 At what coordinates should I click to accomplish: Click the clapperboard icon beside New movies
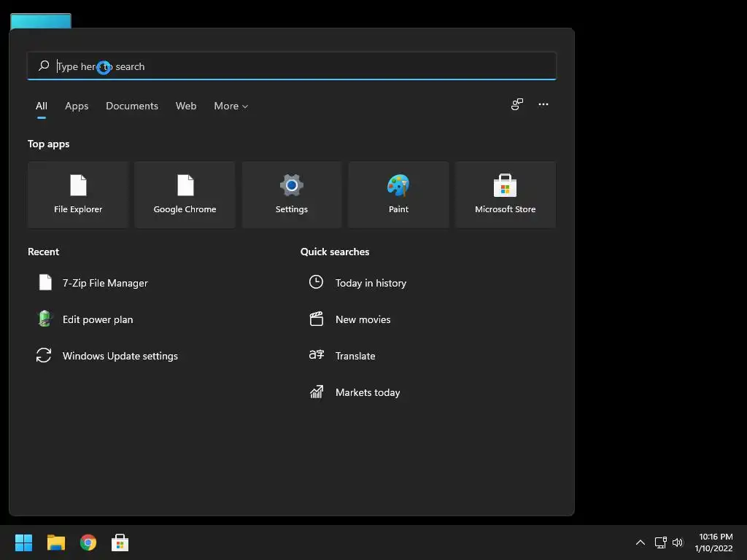click(x=317, y=319)
